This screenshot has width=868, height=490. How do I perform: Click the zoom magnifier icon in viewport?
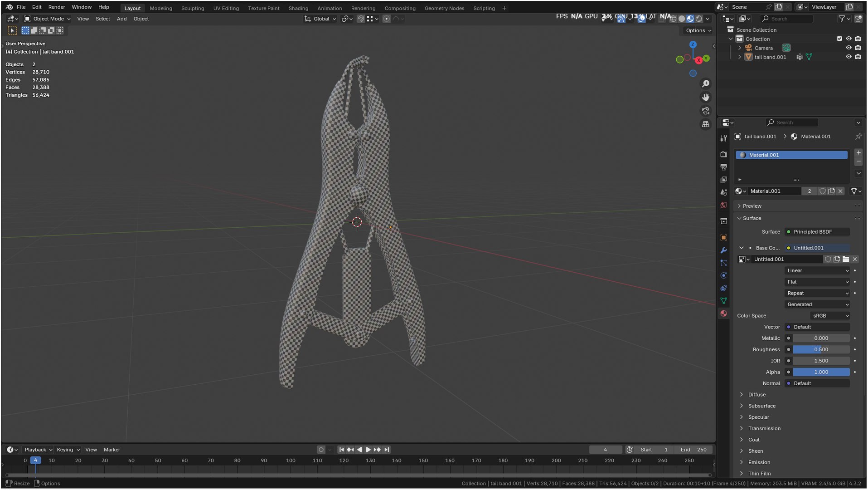point(706,84)
